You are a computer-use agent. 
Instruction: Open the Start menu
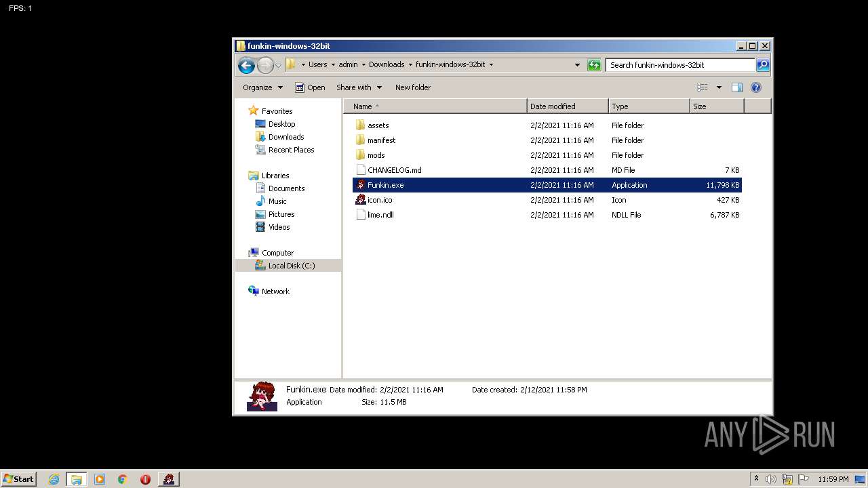(19, 479)
